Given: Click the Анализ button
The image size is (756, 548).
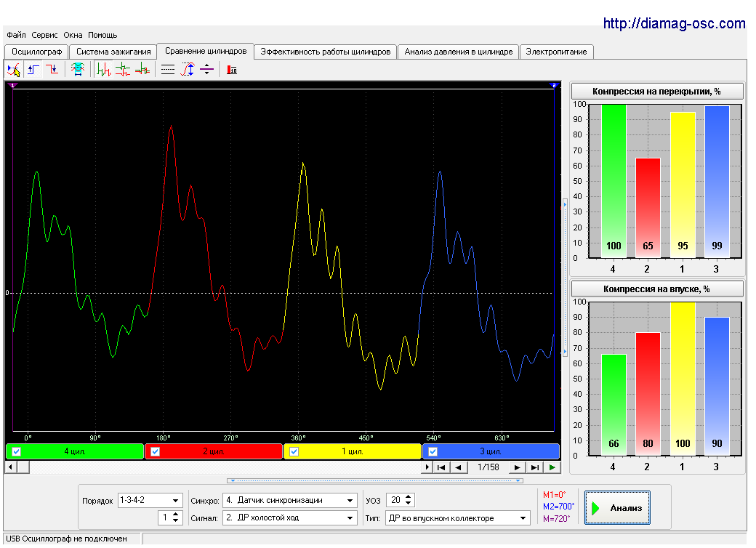Looking at the screenshot, I should (617, 508).
